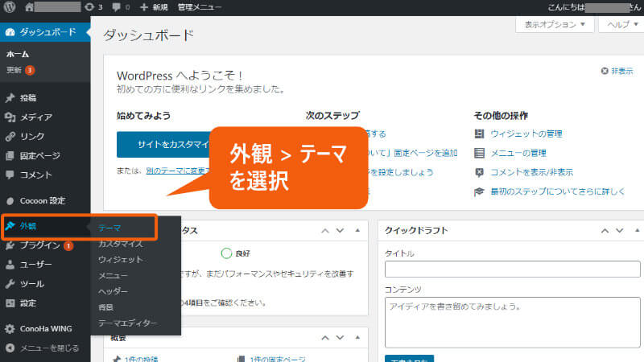This screenshot has height=362, width=644.
Task: Move クイックドラフト panel up
Action: pyautogui.click(x=605, y=231)
